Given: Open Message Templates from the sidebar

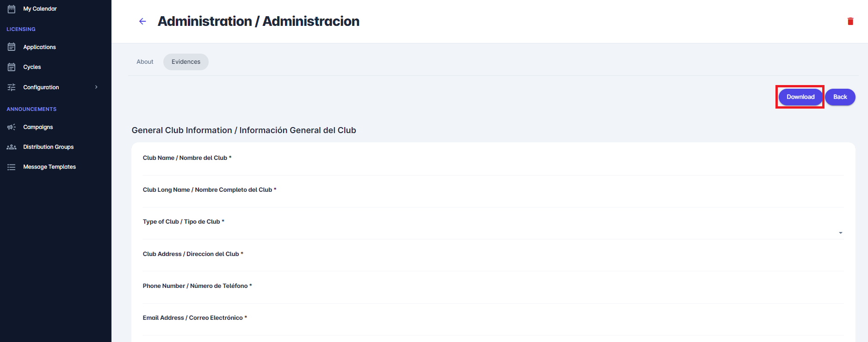Looking at the screenshot, I should (x=50, y=167).
